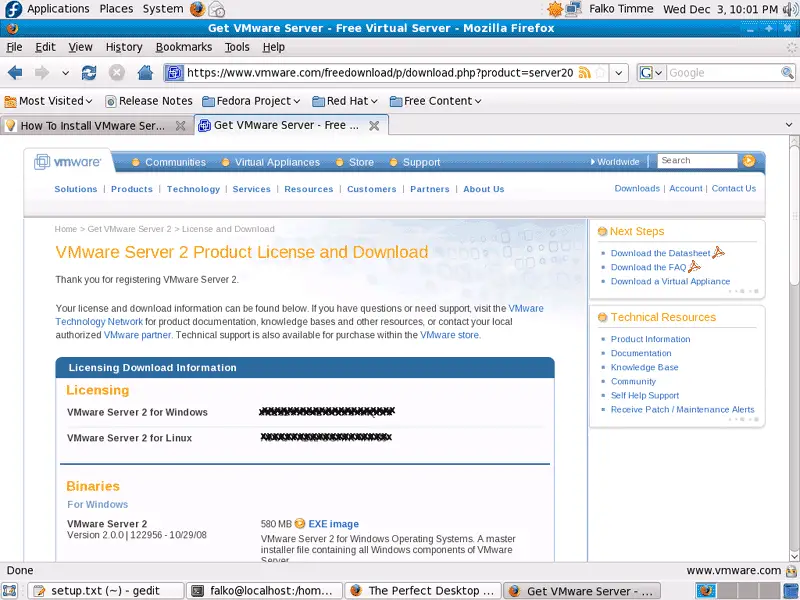Click the RSS feed icon in address bar

pos(585,73)
